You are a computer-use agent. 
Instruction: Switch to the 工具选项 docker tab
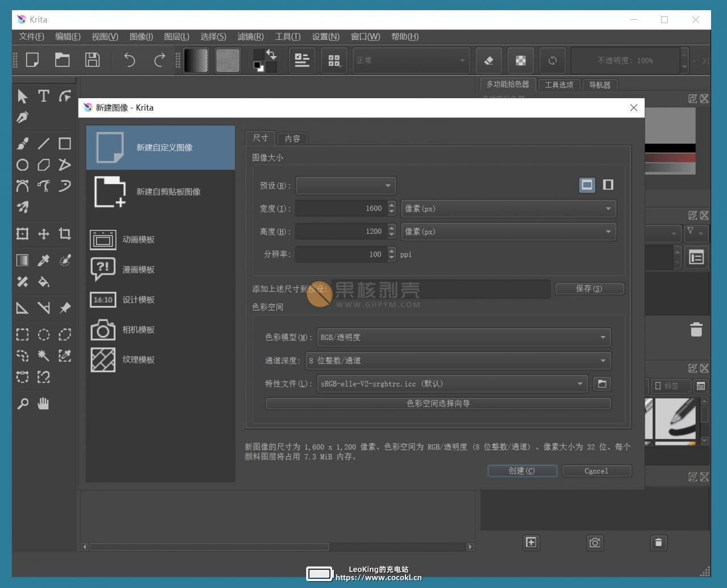(559, 85)
